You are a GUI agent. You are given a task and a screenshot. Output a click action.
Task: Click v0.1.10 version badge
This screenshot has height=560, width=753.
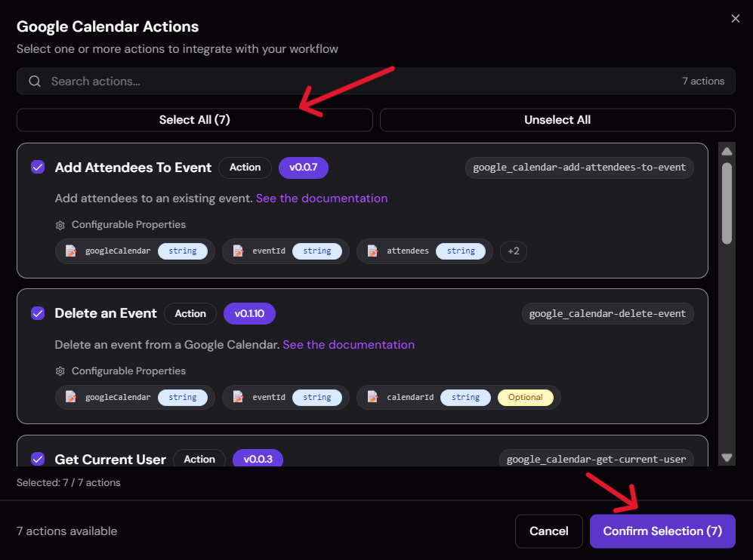249,314
